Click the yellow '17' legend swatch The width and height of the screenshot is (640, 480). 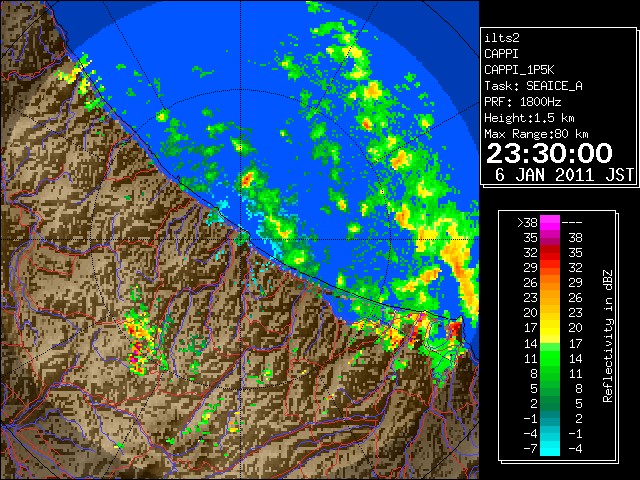pos(550,328)
